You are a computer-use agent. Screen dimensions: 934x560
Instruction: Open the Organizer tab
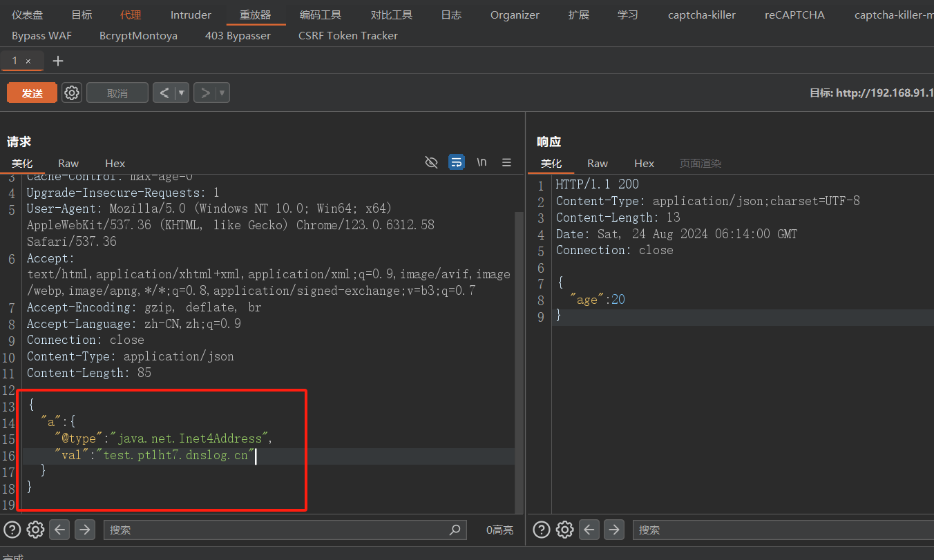coord(515,15)
